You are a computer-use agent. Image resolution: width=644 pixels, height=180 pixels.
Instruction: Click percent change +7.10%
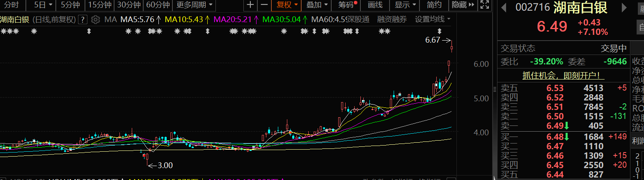(593, 32)
